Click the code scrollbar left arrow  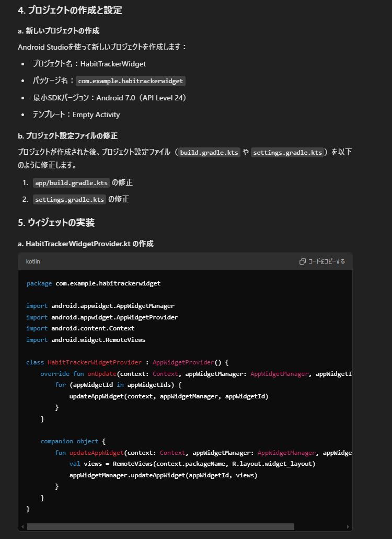click(22, 526)
